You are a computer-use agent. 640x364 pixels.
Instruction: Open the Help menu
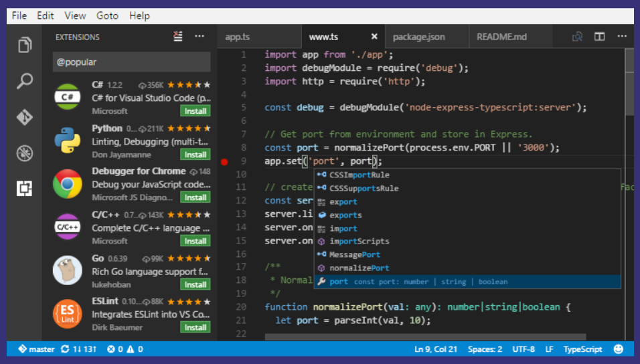pyautogui.click(x=140, y=15)
